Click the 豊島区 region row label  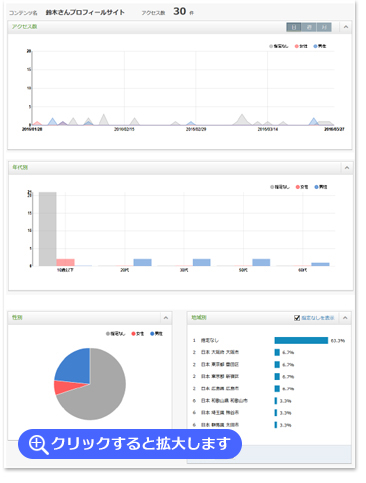(220, 365)
